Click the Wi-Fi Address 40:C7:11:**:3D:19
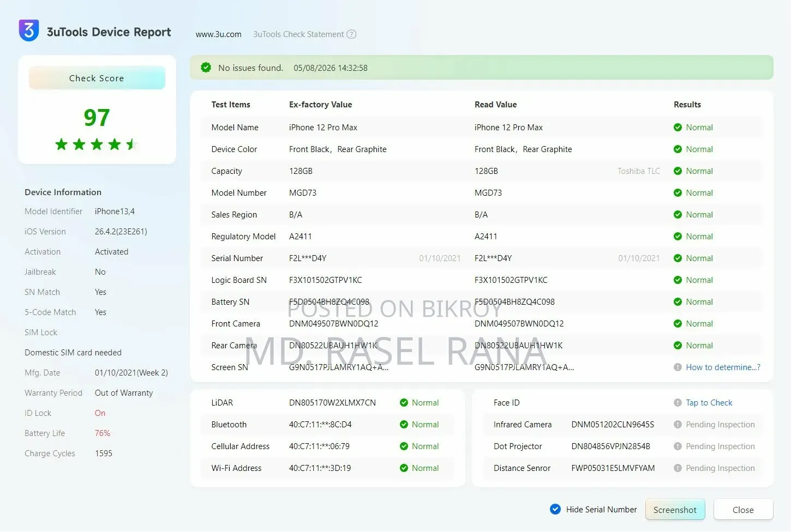 point(320,468)
